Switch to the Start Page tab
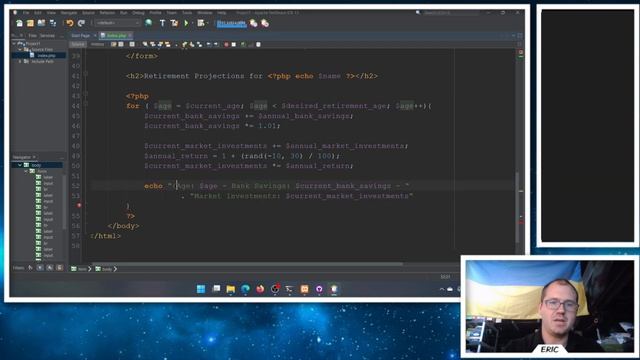Screen dimensions: 640x360 [81, 36]
